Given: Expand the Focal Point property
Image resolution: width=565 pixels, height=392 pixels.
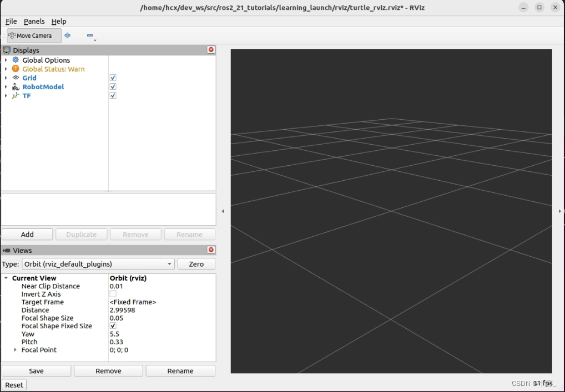Looking at the screenshot, I should coord(15,349).
